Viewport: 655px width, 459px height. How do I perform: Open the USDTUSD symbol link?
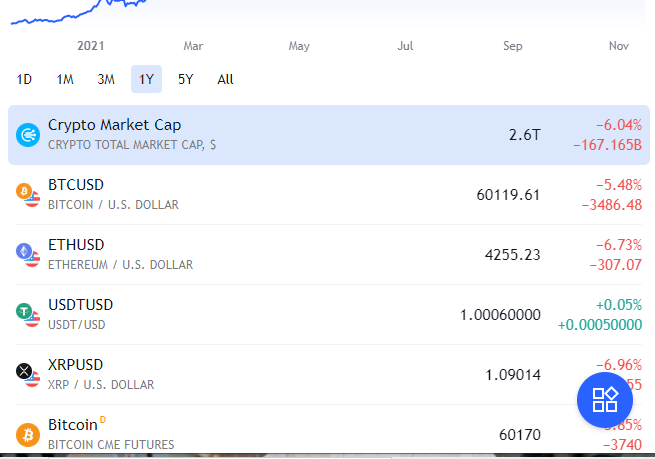pyautogui.click(x=81, y=305)
